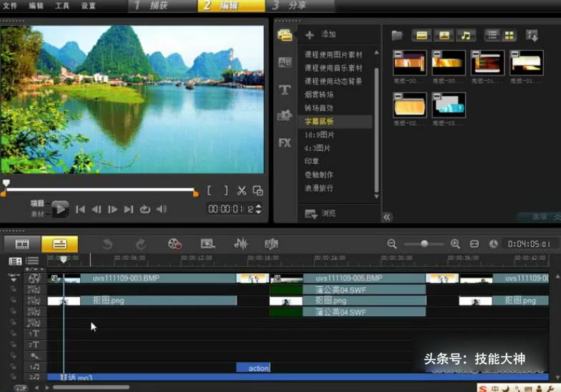The height and width of the screenshot is (392, 561).
Task: Set mark-in point bracket
Action: pyautogui.click(x=209, y=190)
